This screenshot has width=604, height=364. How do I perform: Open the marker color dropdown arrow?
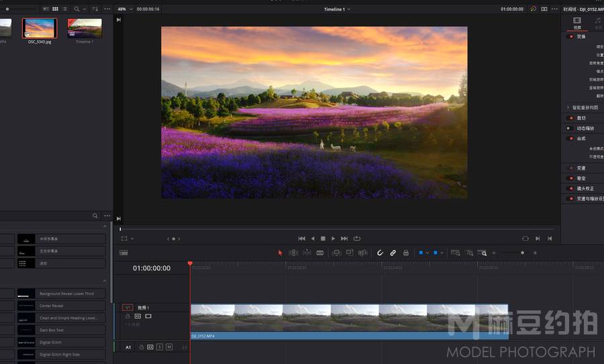point(442,253)
